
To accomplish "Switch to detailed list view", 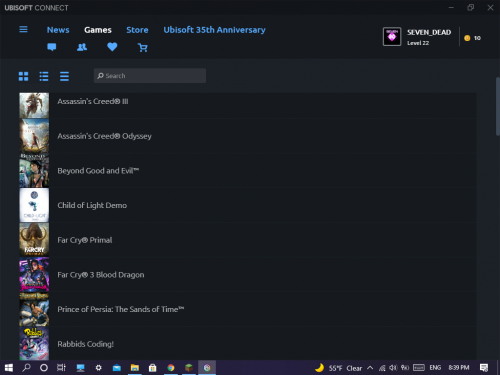I will tap(44, 76).
